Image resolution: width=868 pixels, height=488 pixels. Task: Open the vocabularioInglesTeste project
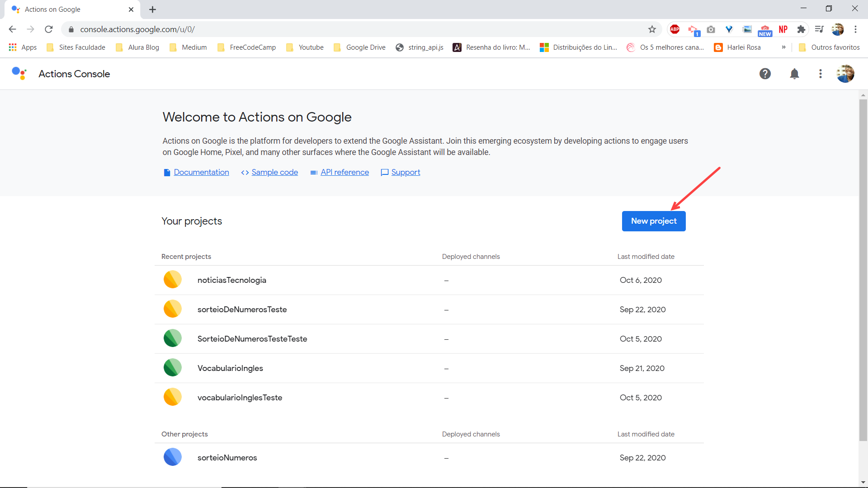[429, 398]
